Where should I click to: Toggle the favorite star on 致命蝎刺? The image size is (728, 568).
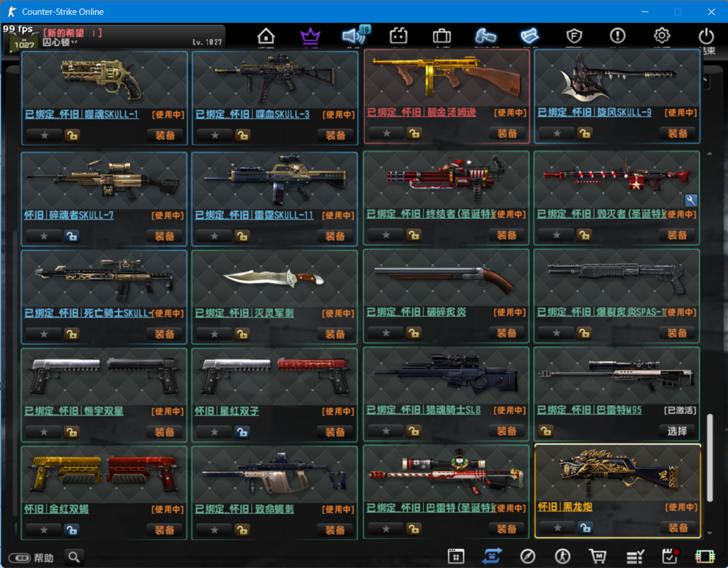point(214,530)
